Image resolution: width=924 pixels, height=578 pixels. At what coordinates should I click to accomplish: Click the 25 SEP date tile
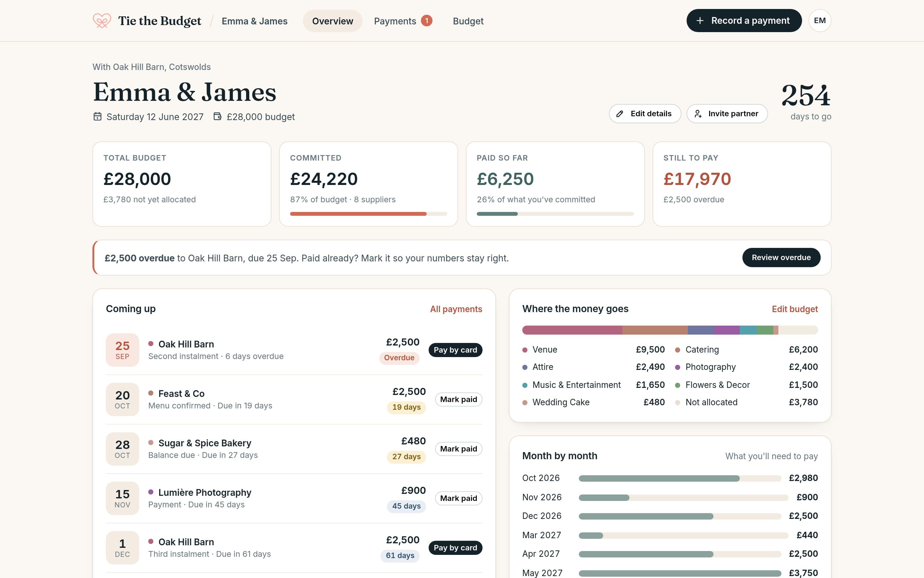tap(122, 350)
